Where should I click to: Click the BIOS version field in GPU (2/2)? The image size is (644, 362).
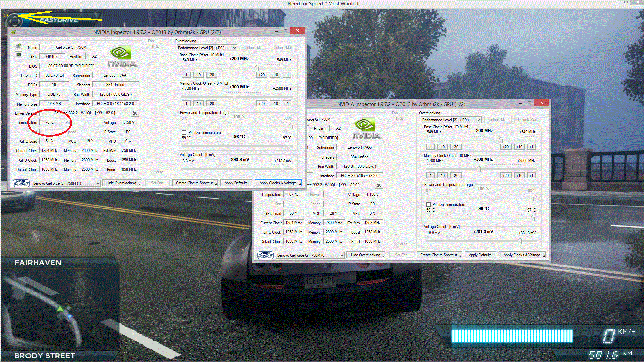(x=71, y=66)
